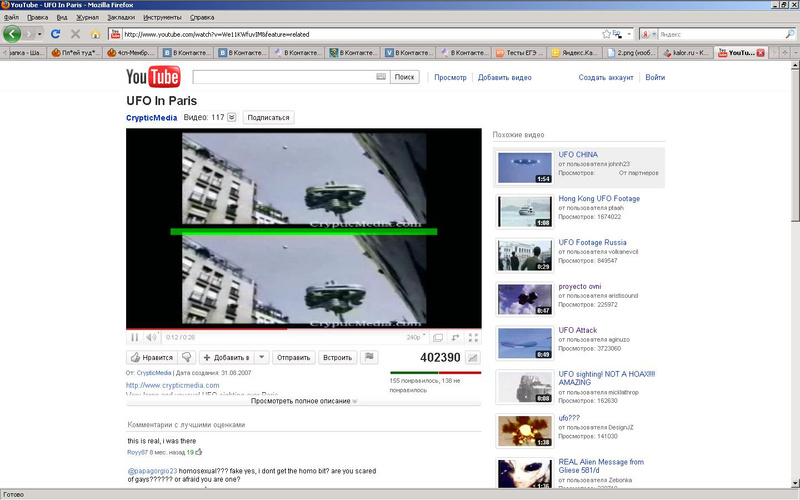This screenshot has height=500, width=800.
Task: Switch to the kalor.ru tab
Action: (x=687, y=53)
